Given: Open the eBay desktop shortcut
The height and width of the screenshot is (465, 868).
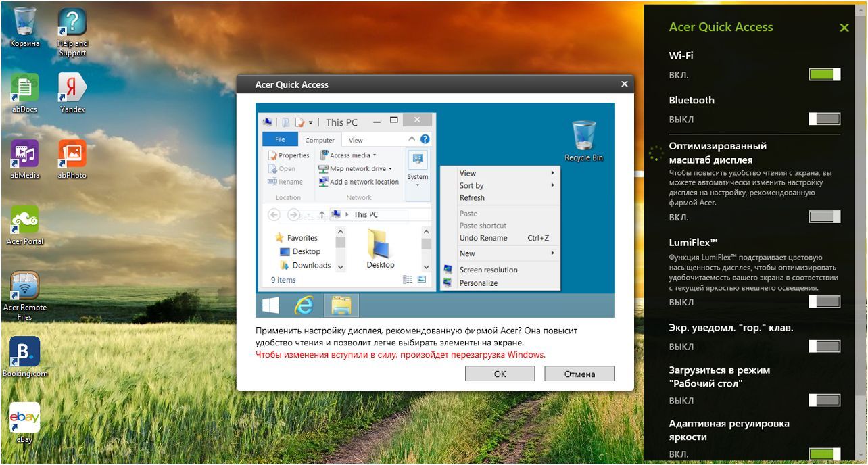Looking at the screenshot, I should pyautogui.click(x=24, y=418).
